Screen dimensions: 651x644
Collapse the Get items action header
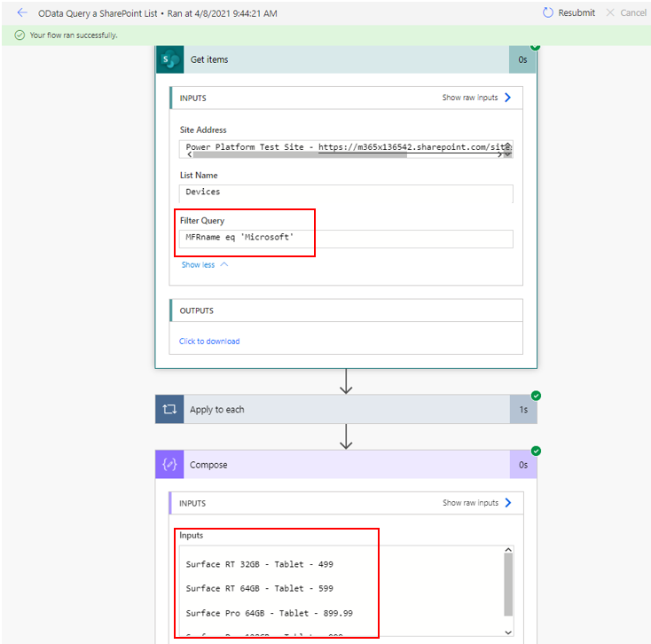[x=346, y=59]
